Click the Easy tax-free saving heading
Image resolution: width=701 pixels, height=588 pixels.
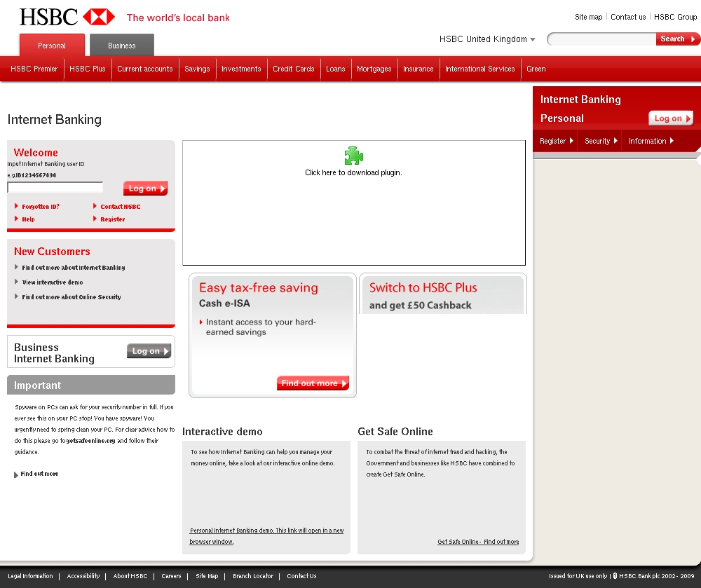(x=259, y=288)
